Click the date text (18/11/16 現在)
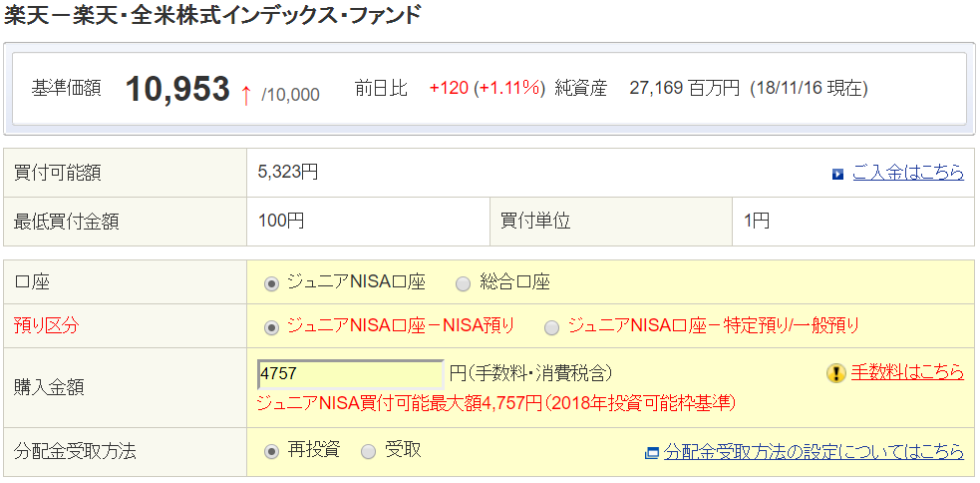Screen dimensions: 980x483 809,89
